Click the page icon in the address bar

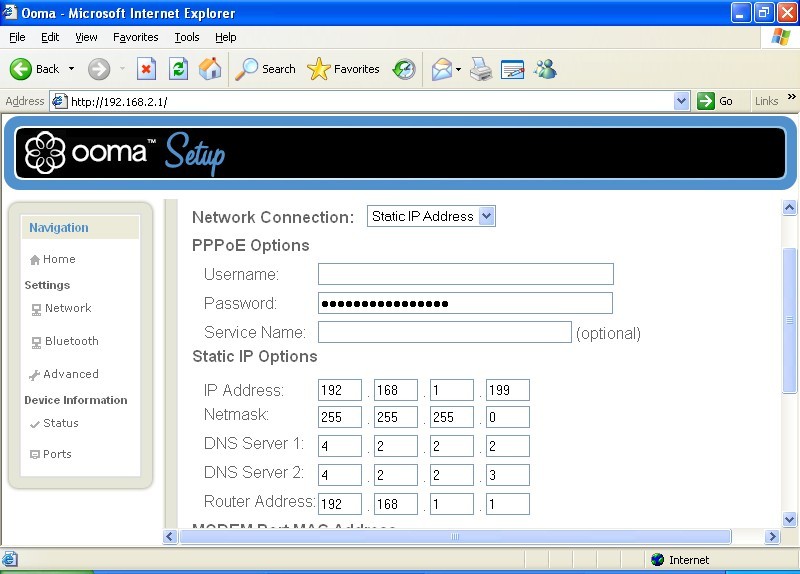click(60, 101)
